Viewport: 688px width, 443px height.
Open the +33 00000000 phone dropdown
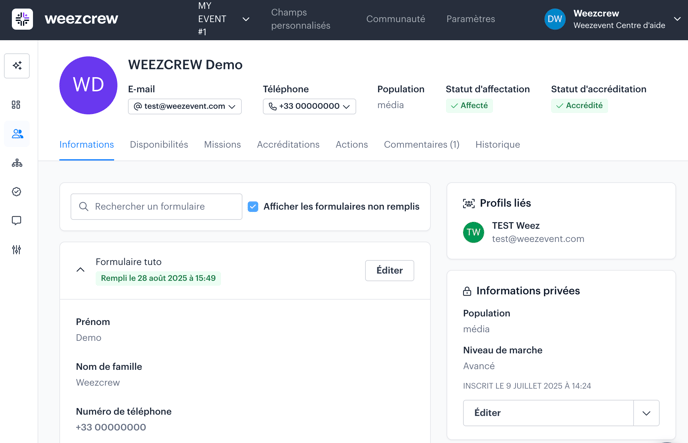[309, 106]
